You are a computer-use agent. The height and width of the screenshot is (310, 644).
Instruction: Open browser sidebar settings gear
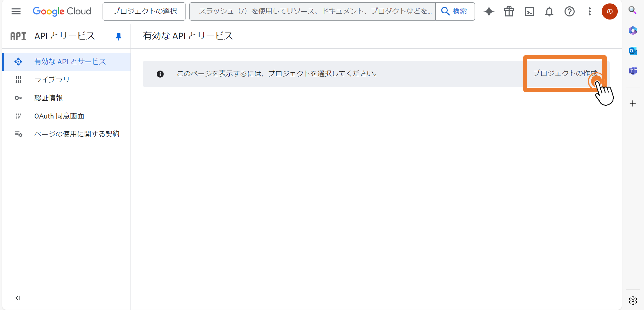[x=633, y=300]
